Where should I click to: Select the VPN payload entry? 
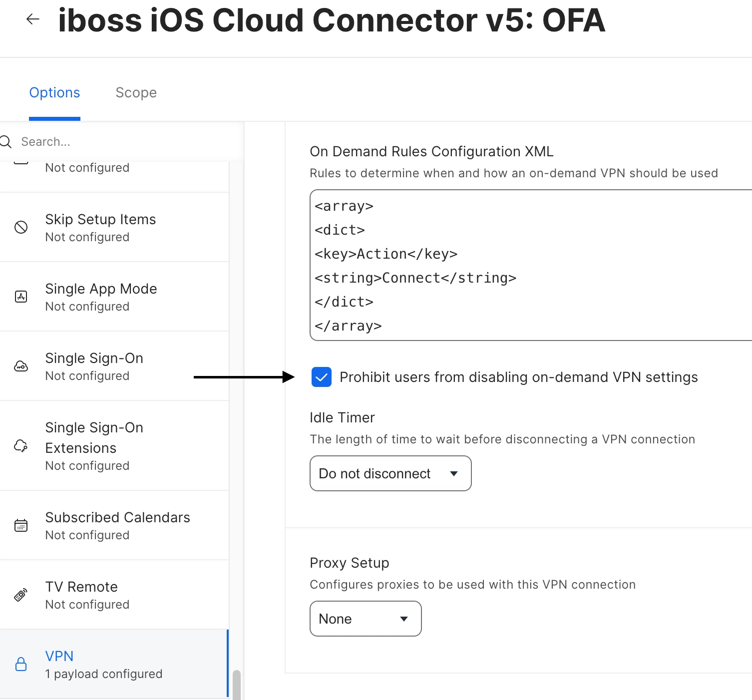coord(114,664)
